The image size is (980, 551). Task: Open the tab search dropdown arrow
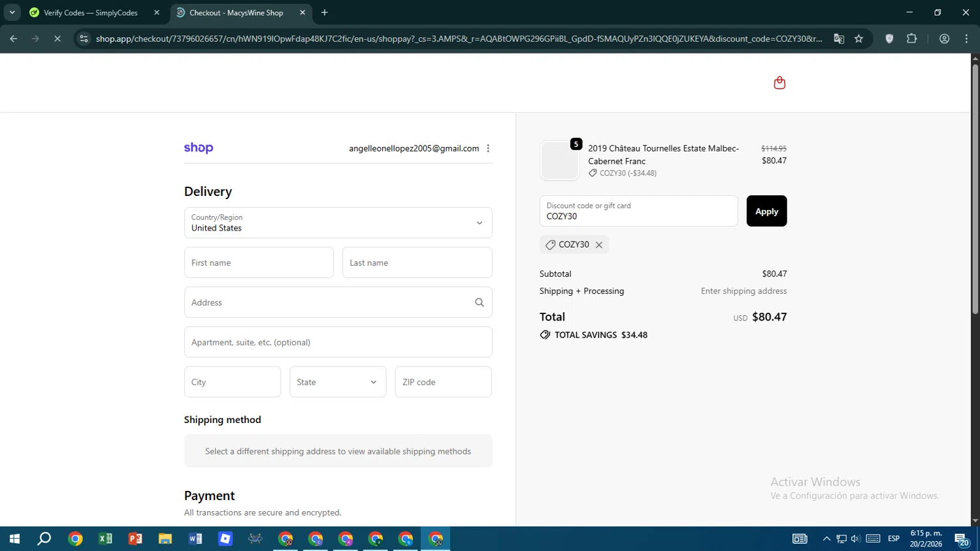[12, 12]
